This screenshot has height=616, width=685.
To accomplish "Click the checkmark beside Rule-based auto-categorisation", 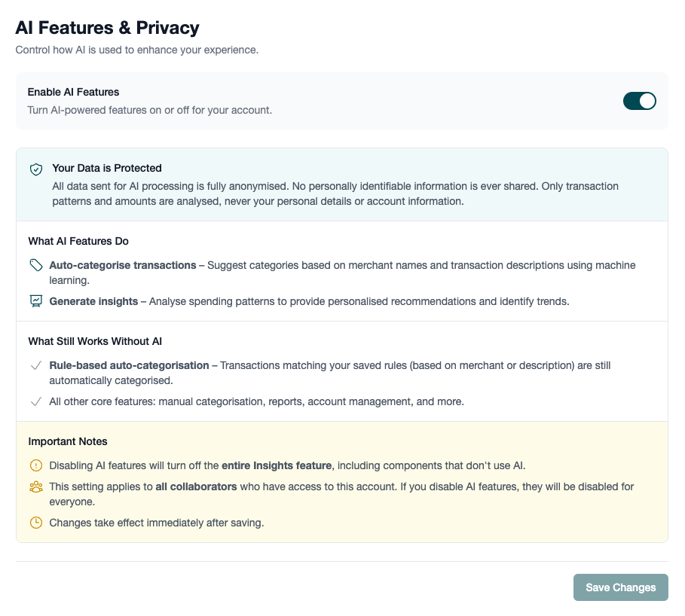I will [35, 365].
